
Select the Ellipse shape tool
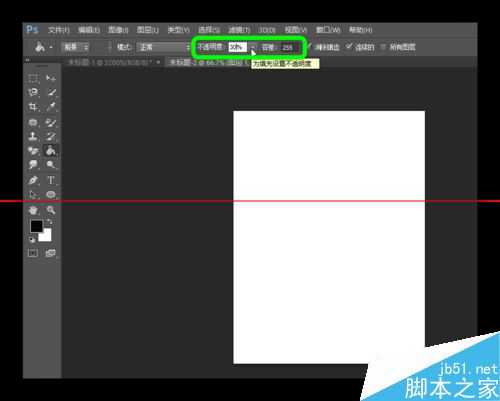point(51,194)
